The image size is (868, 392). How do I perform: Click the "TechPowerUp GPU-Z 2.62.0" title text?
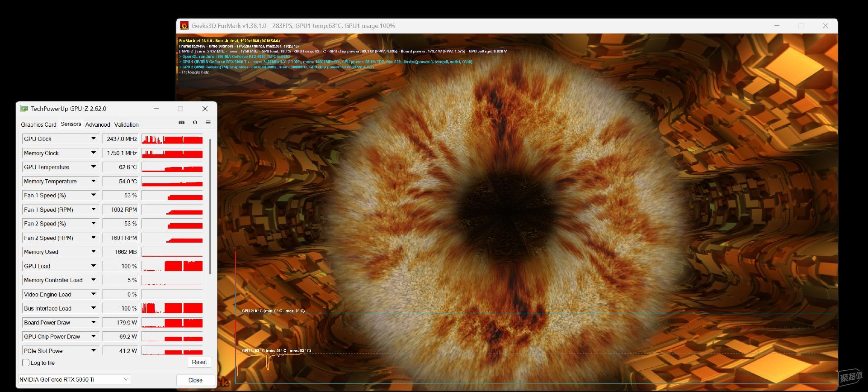click(68, 109)
